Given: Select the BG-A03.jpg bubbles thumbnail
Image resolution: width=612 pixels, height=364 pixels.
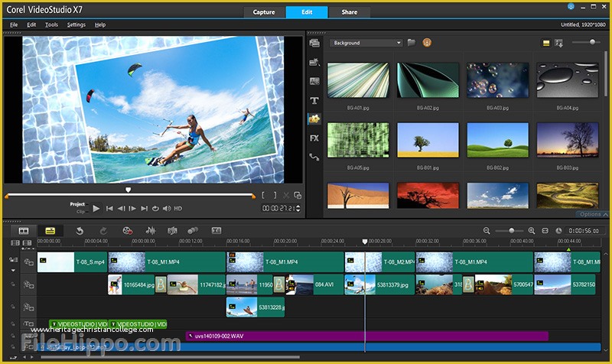Looking at the screenshot, I should [x=498, y=80].
